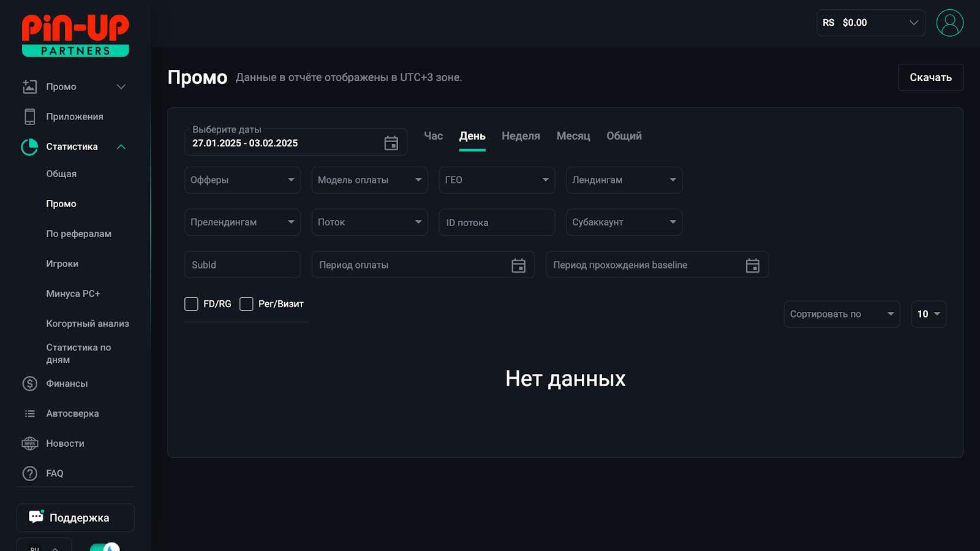The image size is (980, 551).
Task: Click the Приложения phone icon
Action: 29,116
